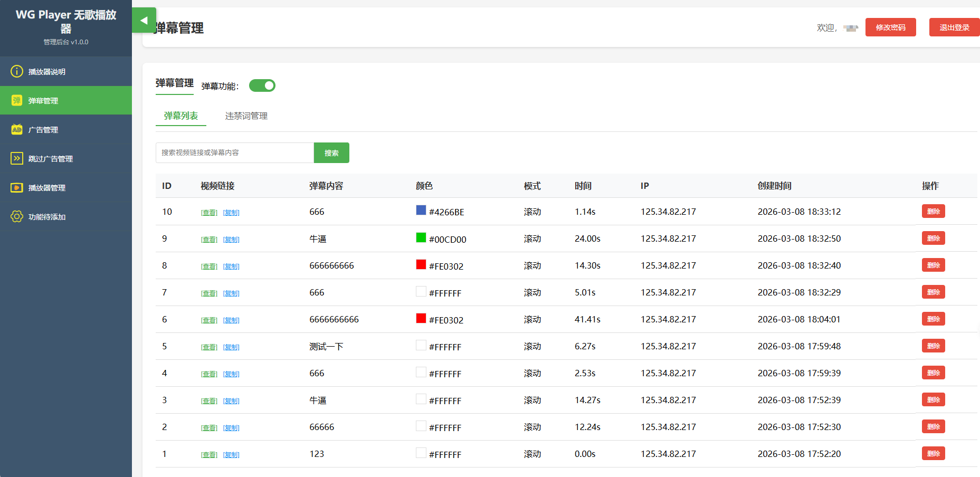
Task: Click the 弹 icon in sidebar
Action: click(x=17, y=100)
